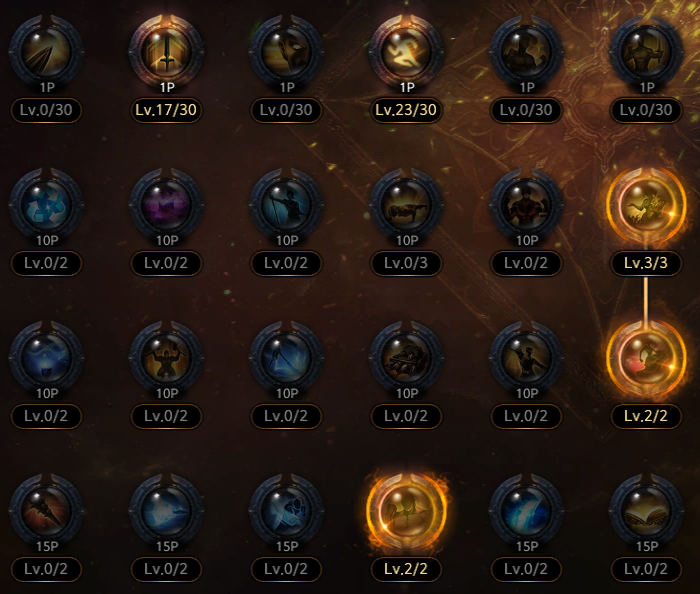Click the tank vehicle 10P skill icon
The width and height of the screenshot is (700, 594).
pyautogui.click(x=406, y=358)
